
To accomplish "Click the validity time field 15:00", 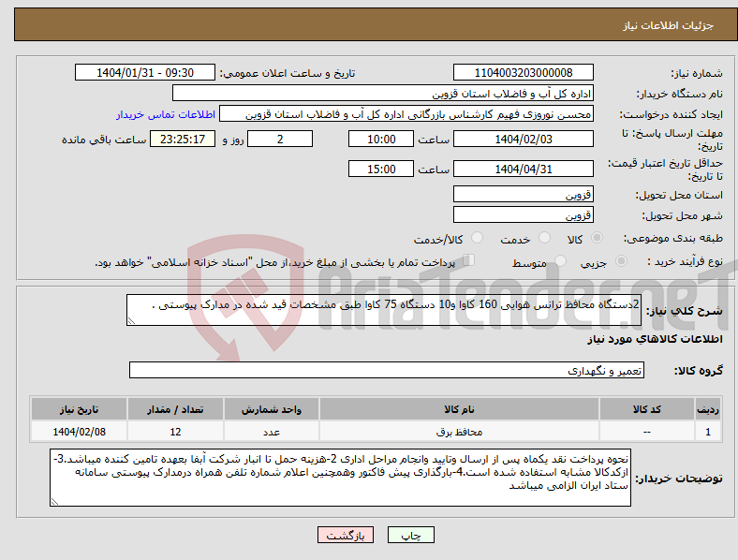I will pos(381,169).
